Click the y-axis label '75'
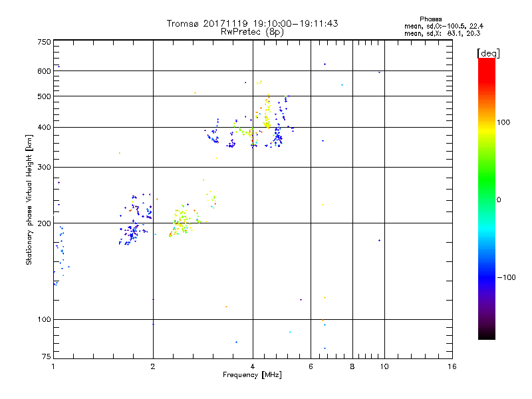532x399 pixels. [x=47, y=356]
